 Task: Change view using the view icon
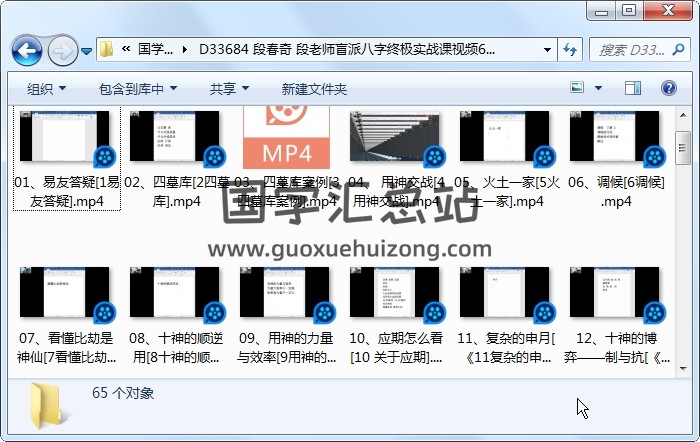(x=579, y=89)
